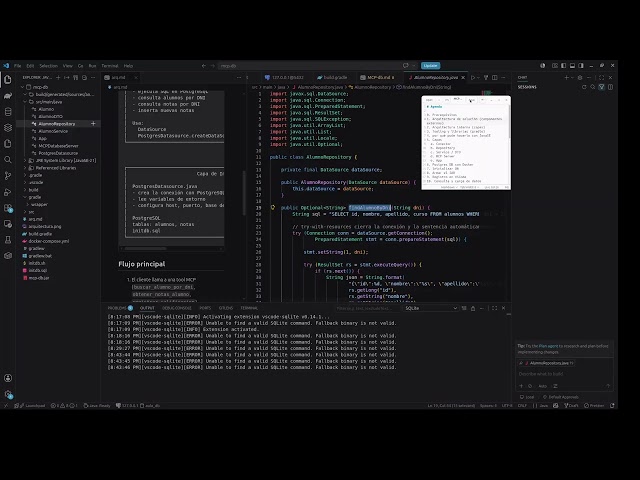Image resolution: width=640 pixels, height=480 pixels.
Task: Collapse the gradle folder
Action: [25, 197]
